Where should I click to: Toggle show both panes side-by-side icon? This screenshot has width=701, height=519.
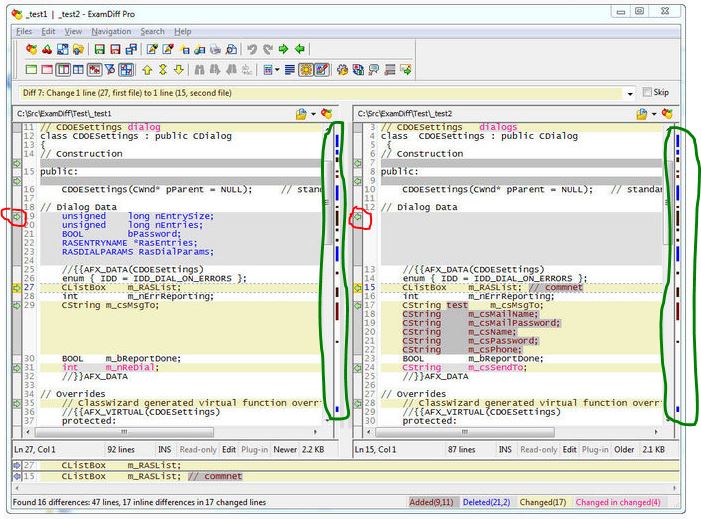[63, 70]
